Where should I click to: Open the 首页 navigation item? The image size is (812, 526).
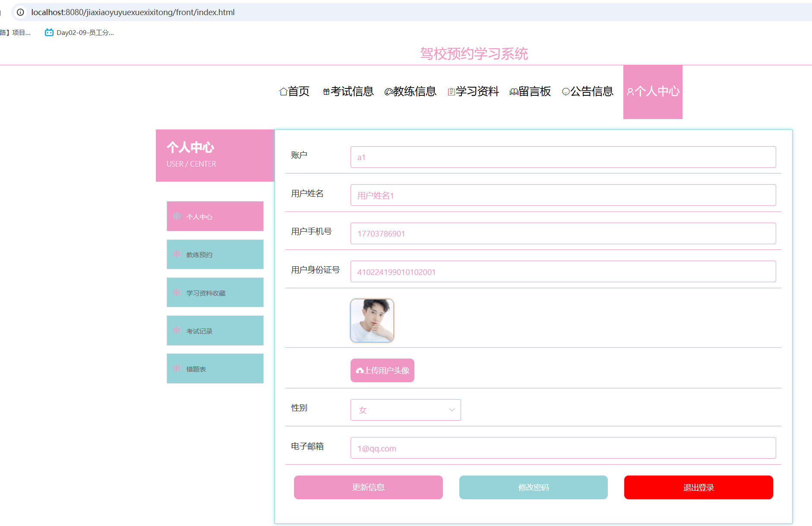point(294,91)
